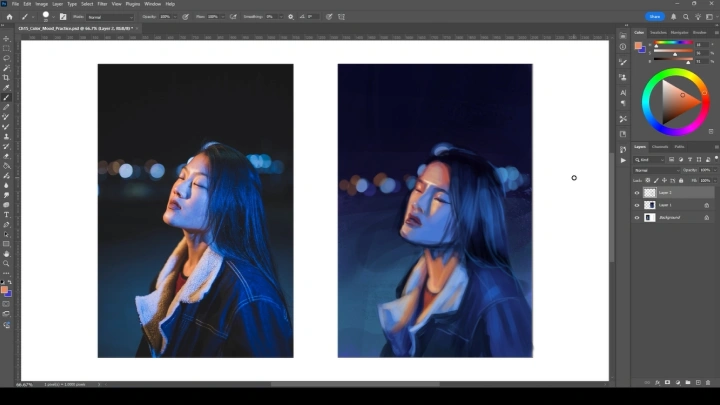Hide the Background layer

point(637,217)
